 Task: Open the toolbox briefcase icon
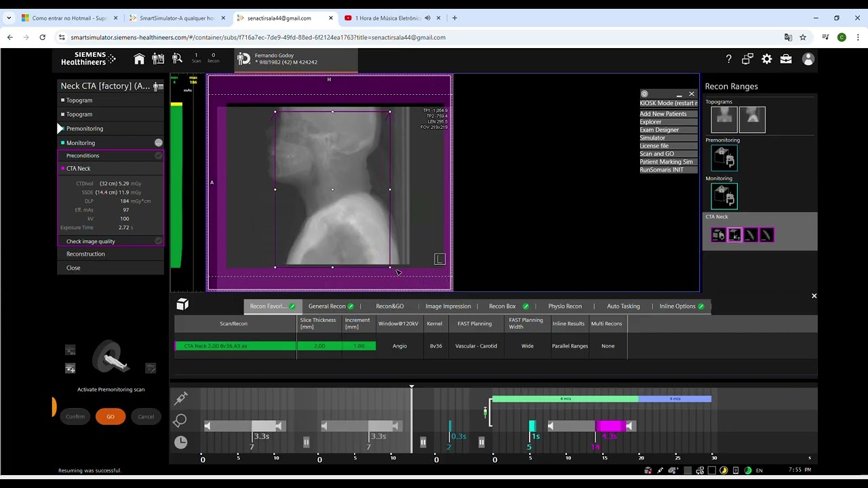tap(786, 59)
